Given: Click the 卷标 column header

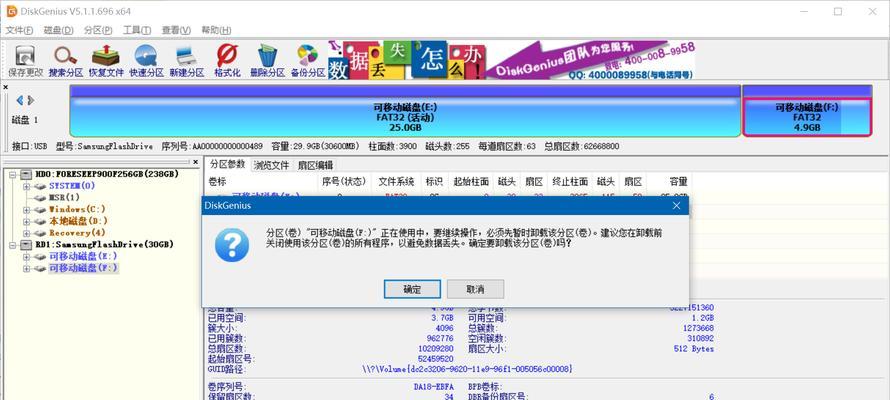Looking at the screenshot, I should tap(262, 182).
